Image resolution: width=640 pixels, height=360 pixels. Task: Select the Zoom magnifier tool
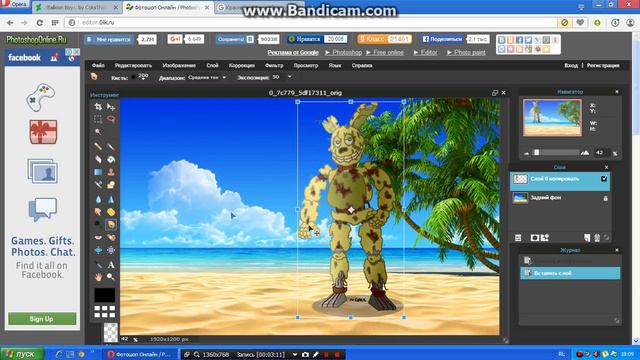tap(111, 277)
